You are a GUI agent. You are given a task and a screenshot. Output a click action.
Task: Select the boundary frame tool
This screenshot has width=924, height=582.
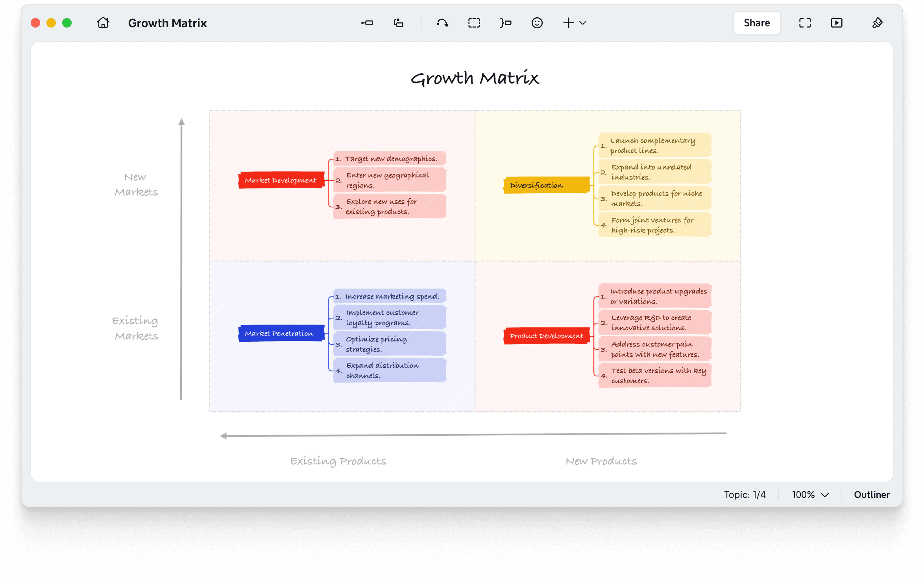474,23
